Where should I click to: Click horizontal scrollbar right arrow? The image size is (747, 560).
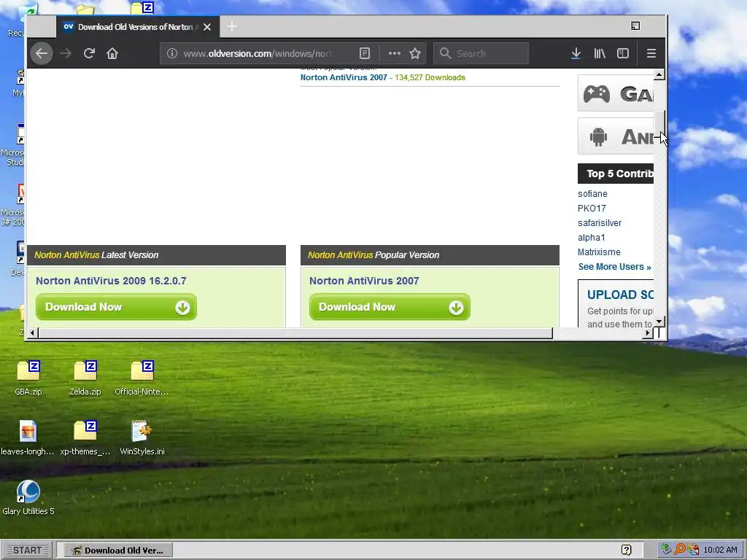coord(648,332)
